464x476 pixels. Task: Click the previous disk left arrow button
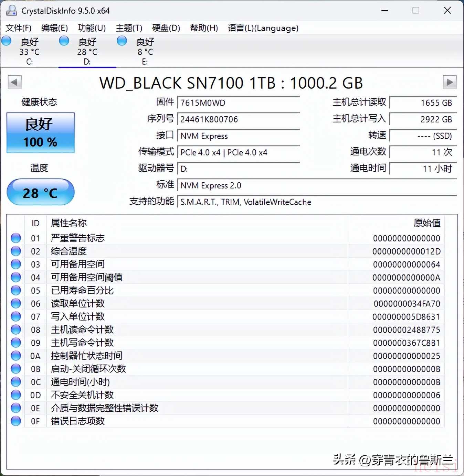click(x=14, y=82)
